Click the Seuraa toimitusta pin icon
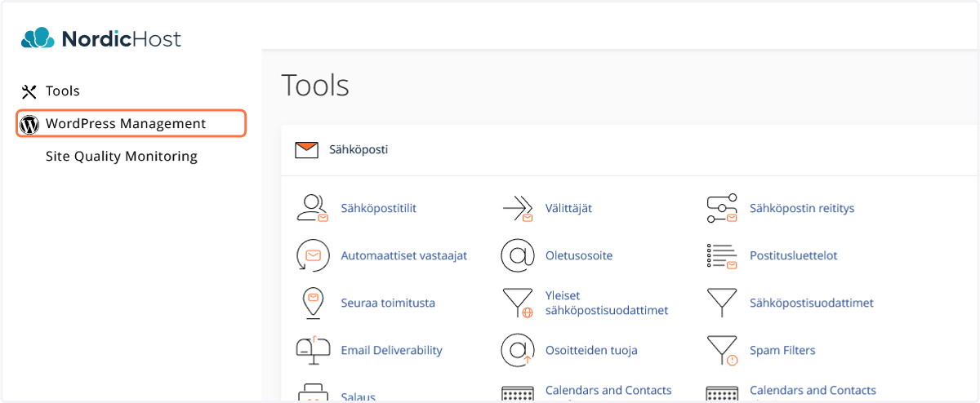980x403 pixels. [312, 303]
